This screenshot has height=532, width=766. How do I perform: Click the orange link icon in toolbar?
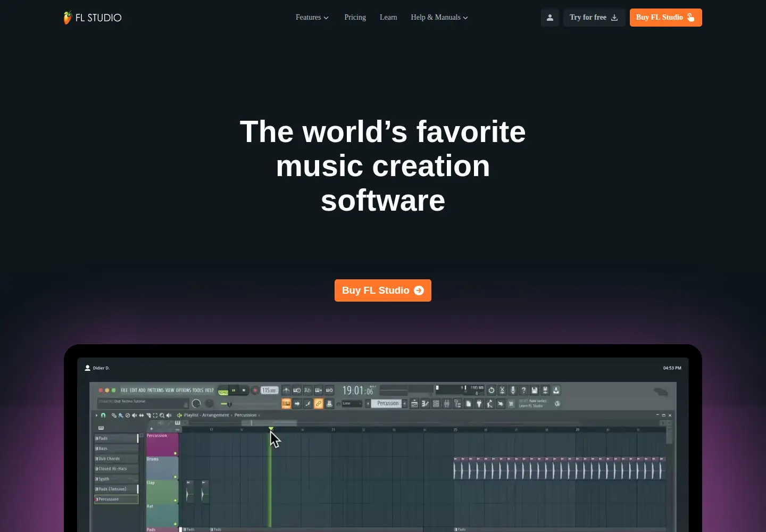click(318, 403)
